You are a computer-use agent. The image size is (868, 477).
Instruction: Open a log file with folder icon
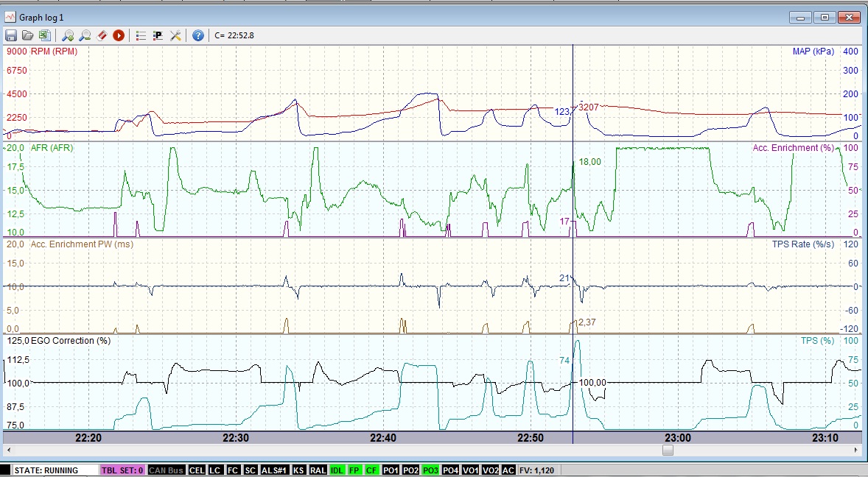27,35
